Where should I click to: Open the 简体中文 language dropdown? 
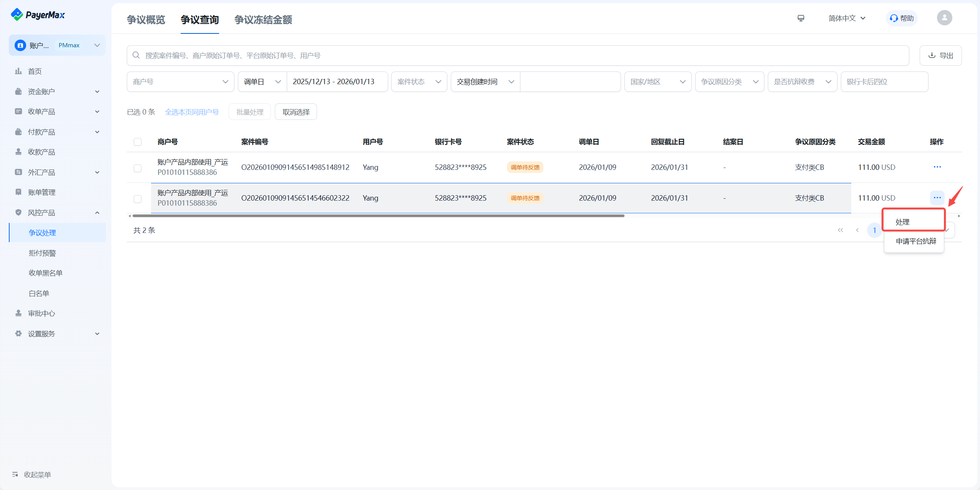pyautogui.click(x=847, y=18)
